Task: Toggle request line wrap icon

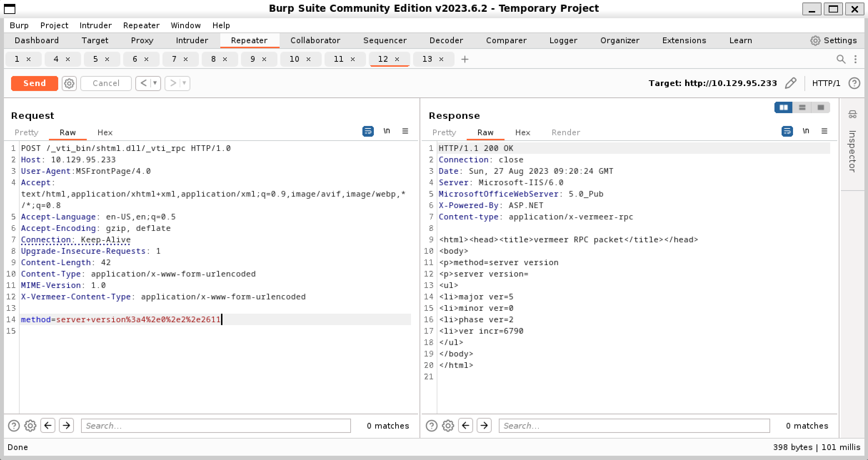Action: pos(368,131)
